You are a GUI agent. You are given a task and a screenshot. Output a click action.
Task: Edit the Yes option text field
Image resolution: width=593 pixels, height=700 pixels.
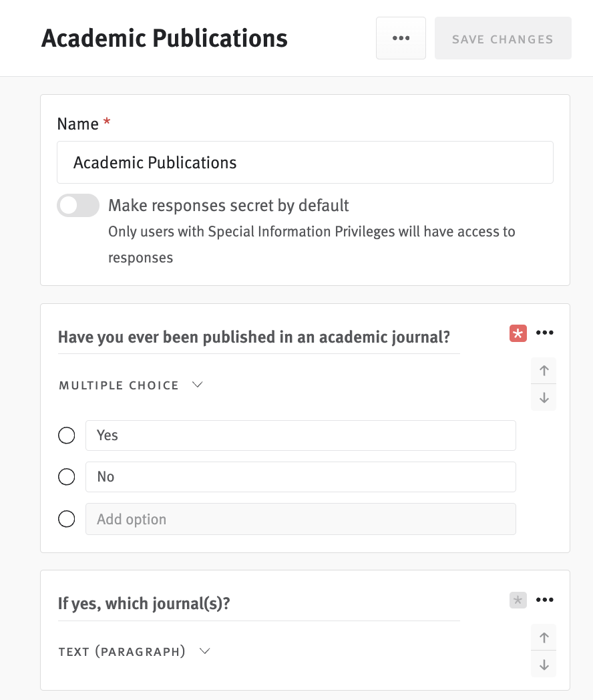[x=301, y=435]
